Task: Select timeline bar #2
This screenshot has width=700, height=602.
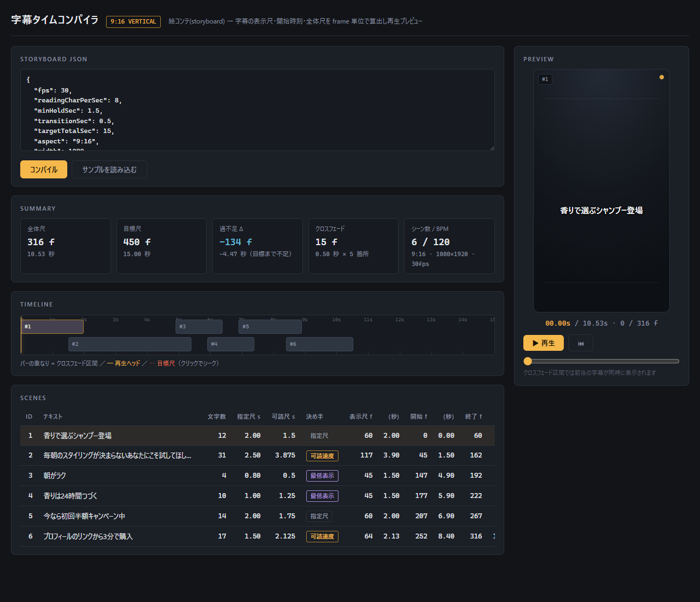Action: click(x=130, y=344)
